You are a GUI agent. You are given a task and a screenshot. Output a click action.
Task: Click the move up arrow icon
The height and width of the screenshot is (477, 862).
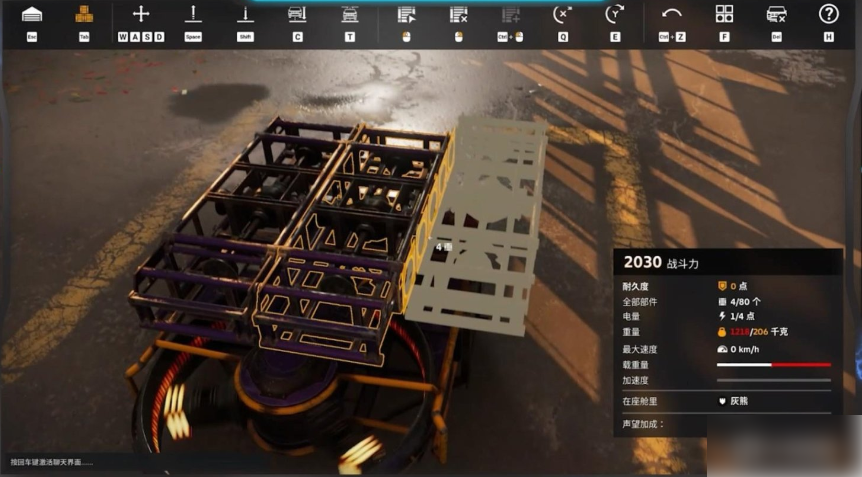[193, 14]
